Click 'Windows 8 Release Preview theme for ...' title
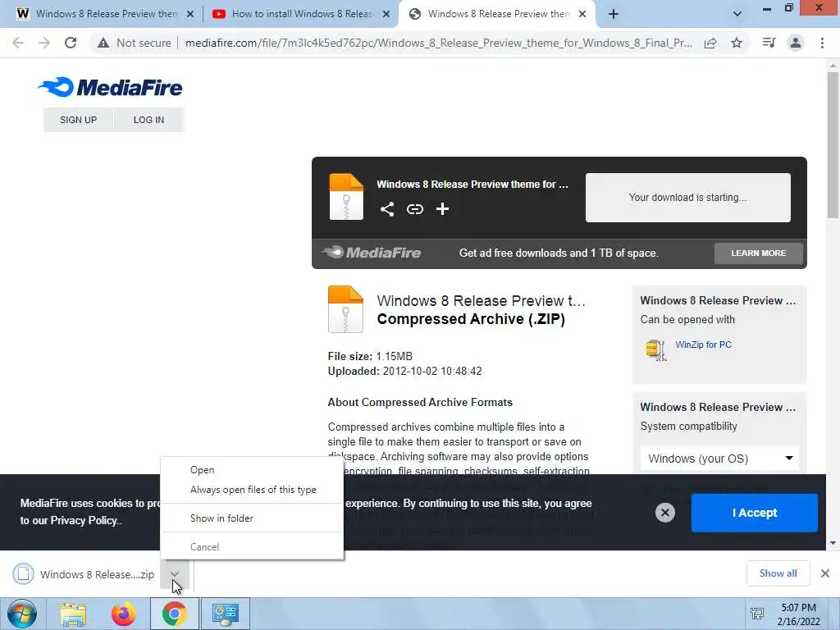This screenshot has height=630, width=840. (472, 185)
